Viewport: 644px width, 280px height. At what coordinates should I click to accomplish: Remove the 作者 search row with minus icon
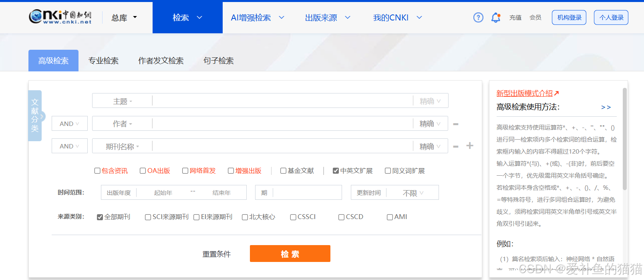click(x=456, y=124)
